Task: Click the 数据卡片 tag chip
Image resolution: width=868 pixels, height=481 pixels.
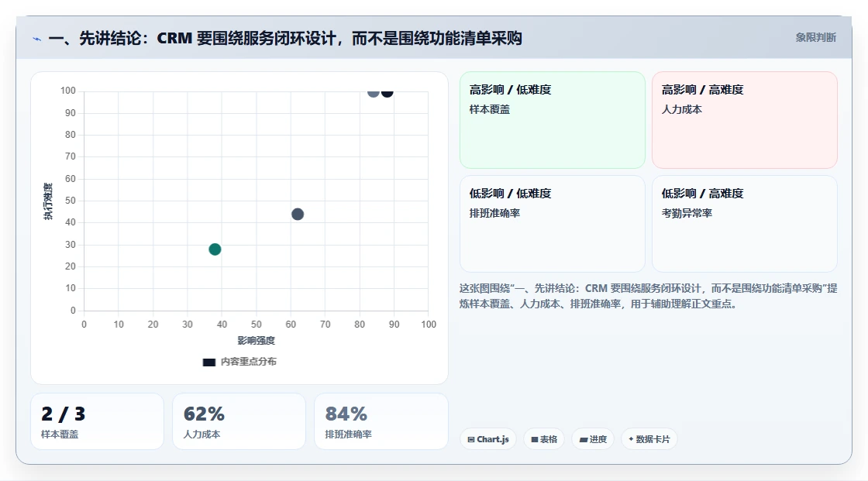Action: click(x=649, y=439)
